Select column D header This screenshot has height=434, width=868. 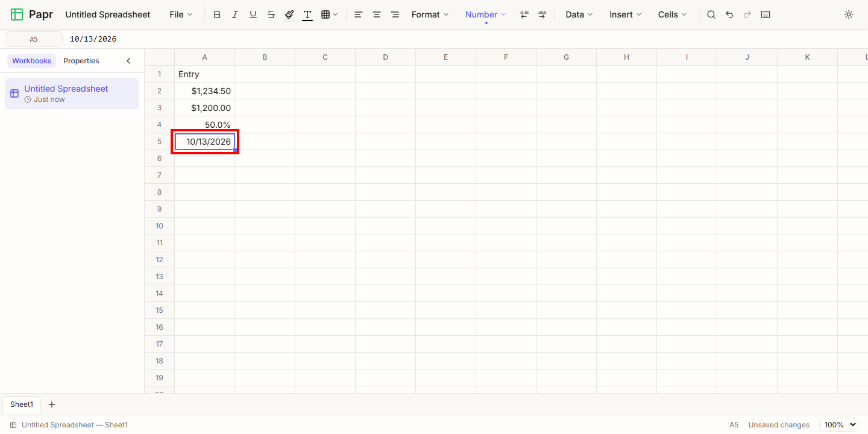386,57
